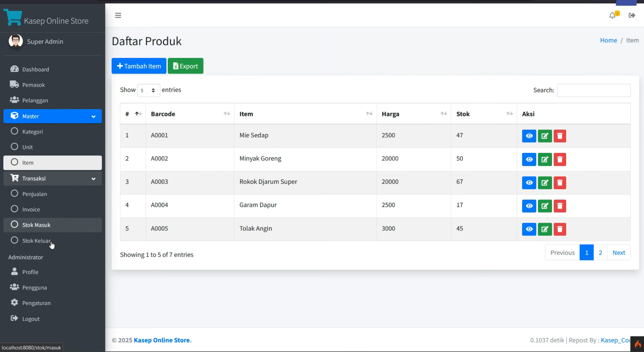
Task: Delete the Garam Dapur item
Action: click(560, 206)
